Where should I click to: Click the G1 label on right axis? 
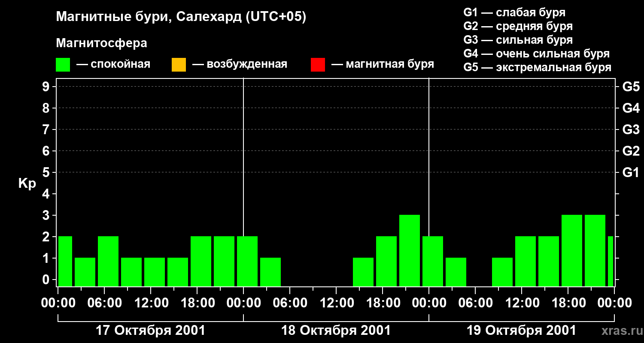(x=631, y=172)
